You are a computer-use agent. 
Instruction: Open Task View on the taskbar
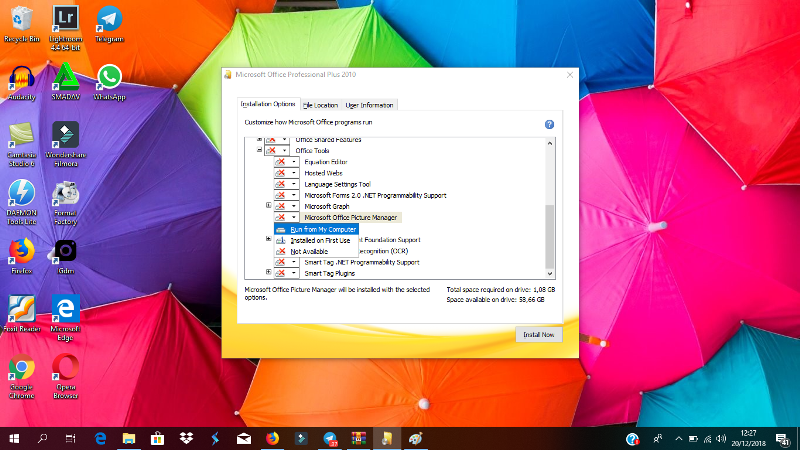(70, 439)
